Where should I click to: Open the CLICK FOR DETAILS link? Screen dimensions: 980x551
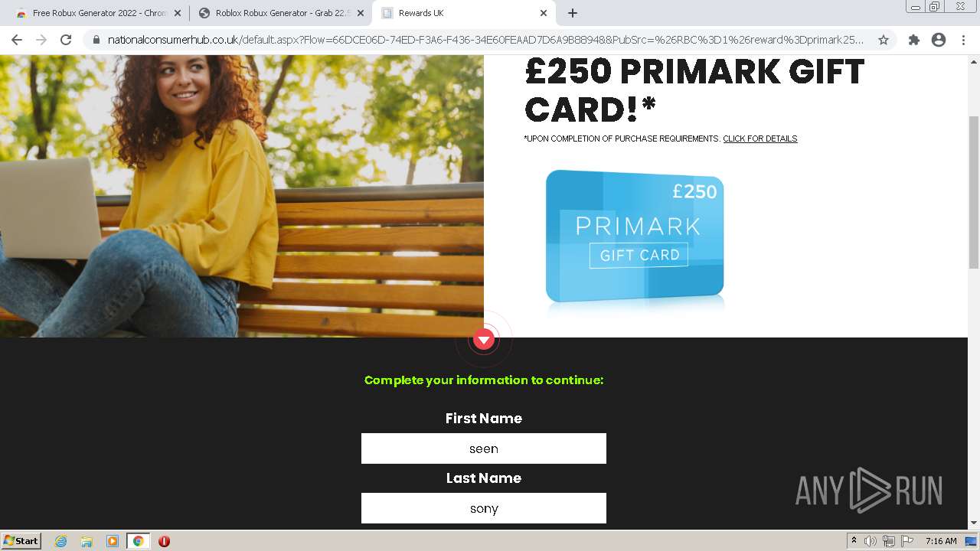pyautogui.click(x=760, y=139)
